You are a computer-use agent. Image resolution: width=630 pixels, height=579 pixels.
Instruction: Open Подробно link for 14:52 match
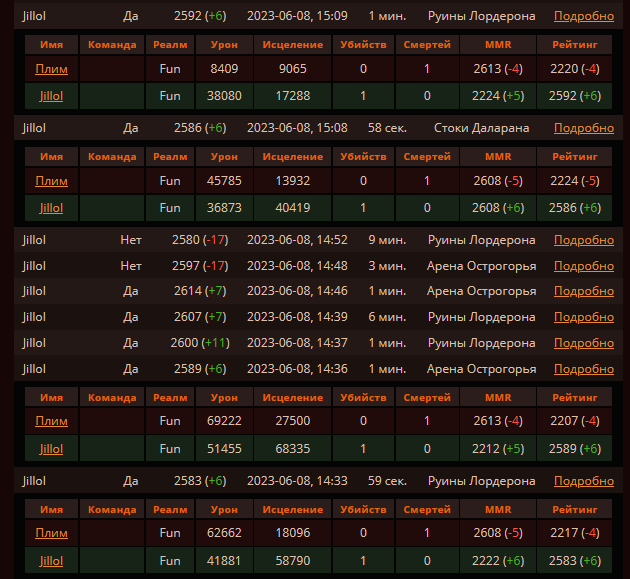coord(584,240)
